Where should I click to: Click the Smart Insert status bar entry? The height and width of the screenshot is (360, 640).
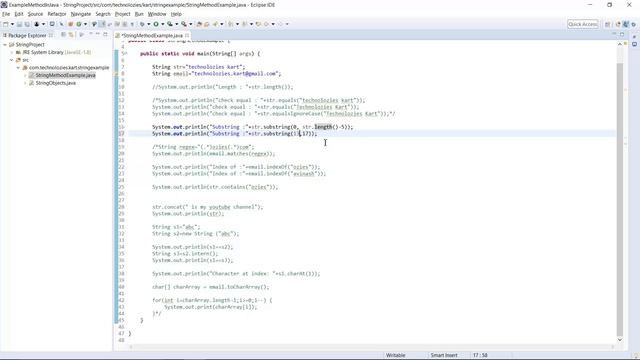point(444,355)
